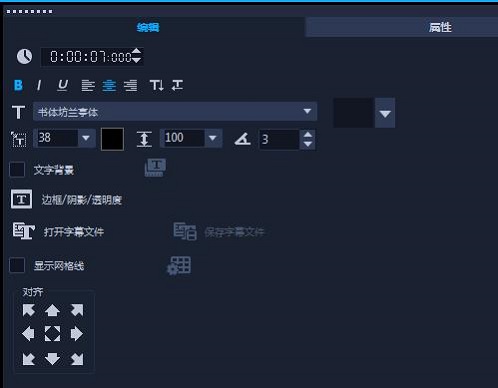Align title to top-left
498x388 pixels.
[x=29, y=310]
